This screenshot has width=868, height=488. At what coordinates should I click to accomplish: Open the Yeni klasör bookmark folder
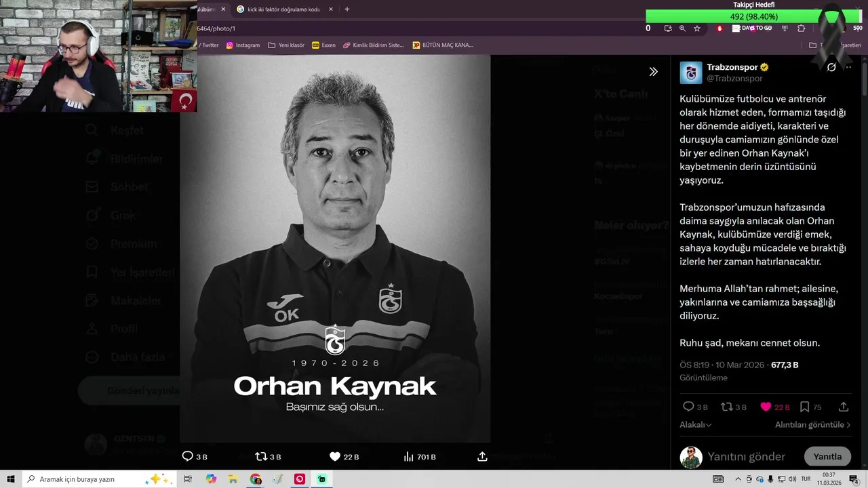click(x=286, y=45)
